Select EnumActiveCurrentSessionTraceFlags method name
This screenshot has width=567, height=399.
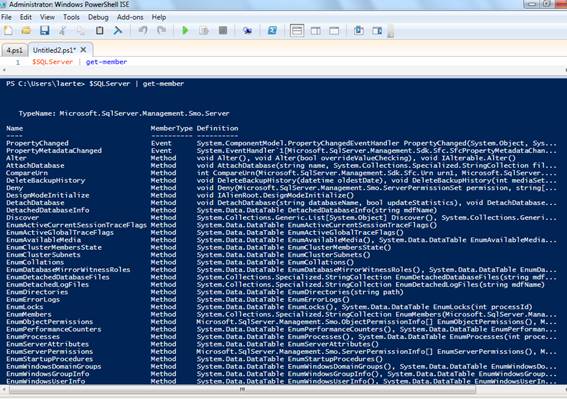pyautogui.click(x=76, y=225)
